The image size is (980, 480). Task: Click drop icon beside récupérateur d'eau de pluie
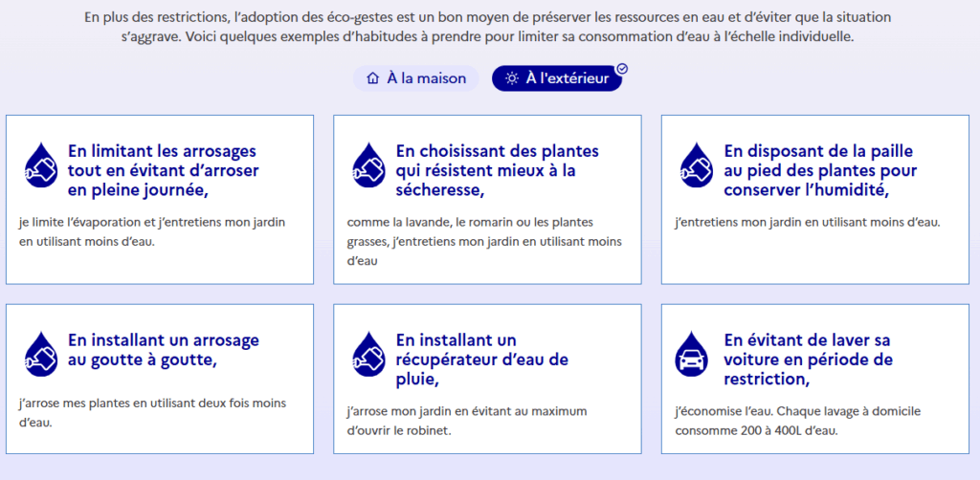tap(369, 354)
